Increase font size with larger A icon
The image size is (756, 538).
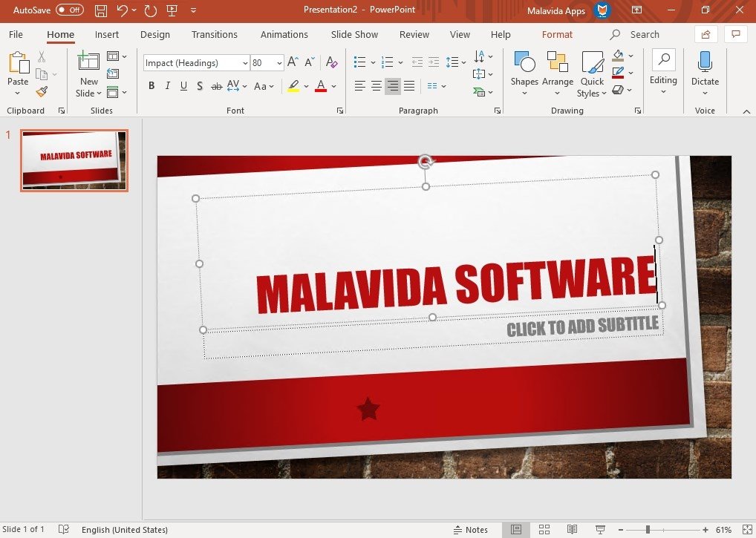(x=293, y=62)
